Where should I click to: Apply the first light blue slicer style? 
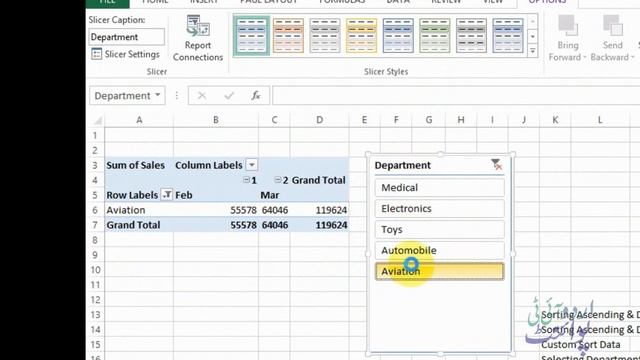point(251,36)
